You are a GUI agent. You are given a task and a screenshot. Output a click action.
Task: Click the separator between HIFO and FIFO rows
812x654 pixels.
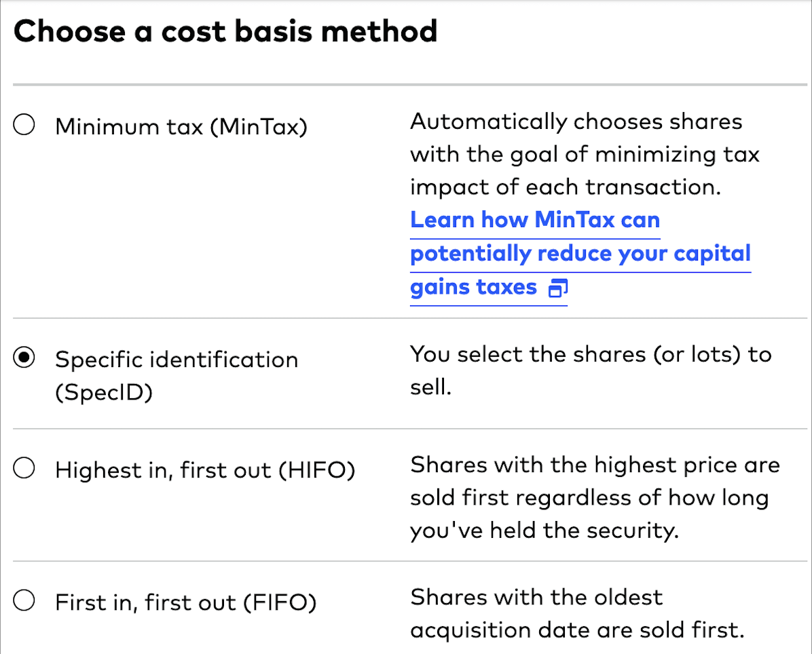click(x=407, y=561)
